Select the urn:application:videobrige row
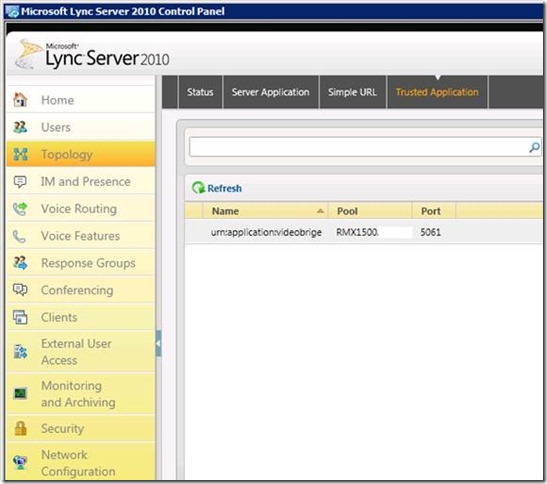 coord(363,232)
